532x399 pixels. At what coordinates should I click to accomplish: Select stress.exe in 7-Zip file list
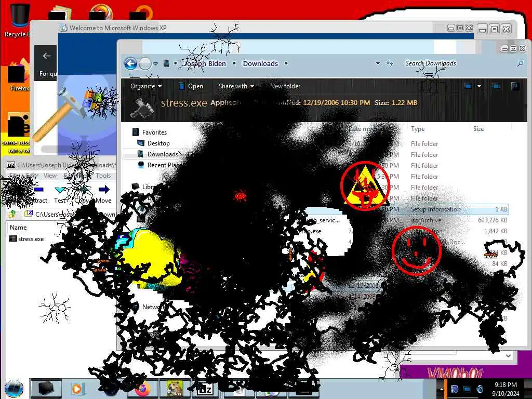coord(27,239)
